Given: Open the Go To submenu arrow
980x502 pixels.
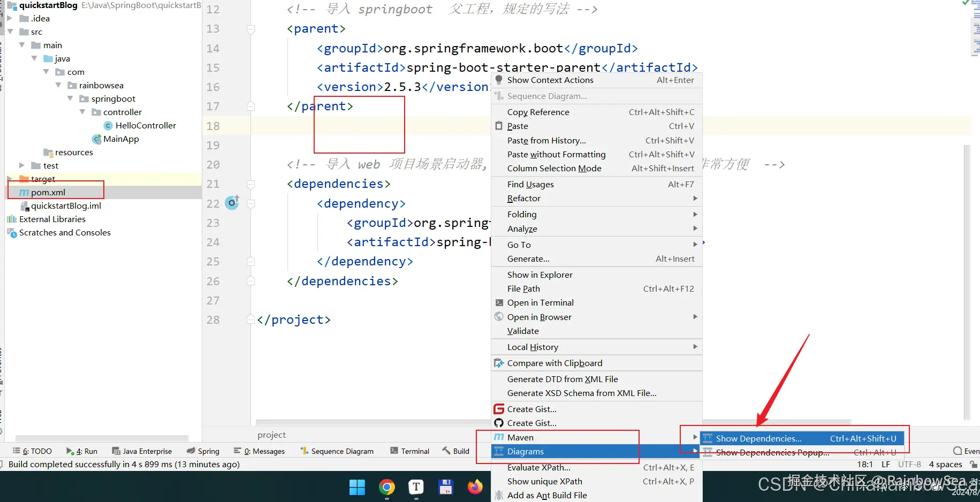Looking at the screenshot, I should (x=695, y=245).
